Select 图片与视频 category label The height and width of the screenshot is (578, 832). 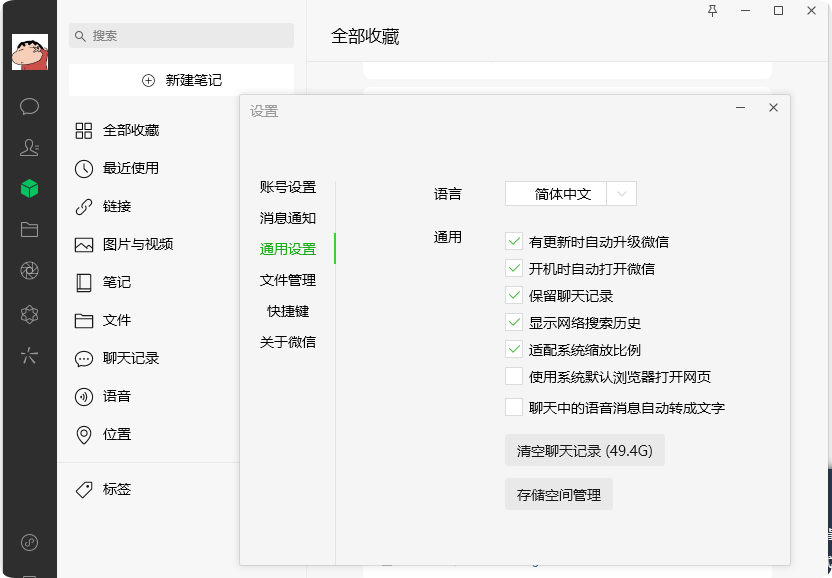tap(138, 245)
